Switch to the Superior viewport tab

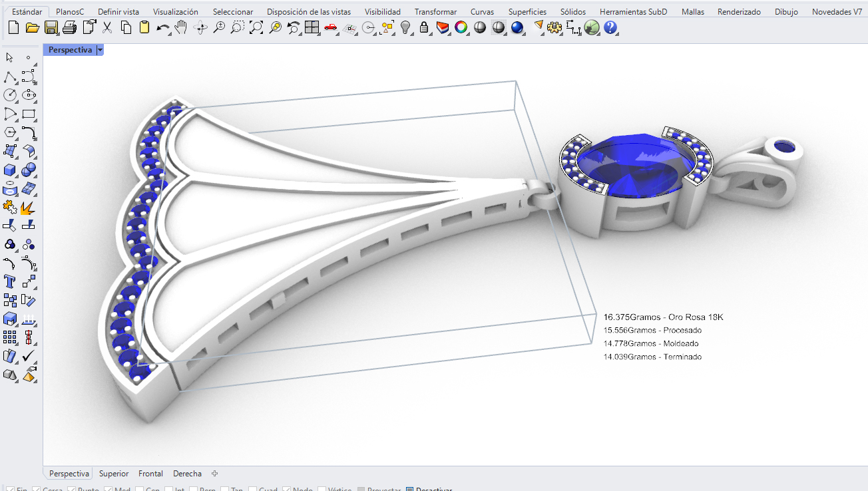click(114, 474)
